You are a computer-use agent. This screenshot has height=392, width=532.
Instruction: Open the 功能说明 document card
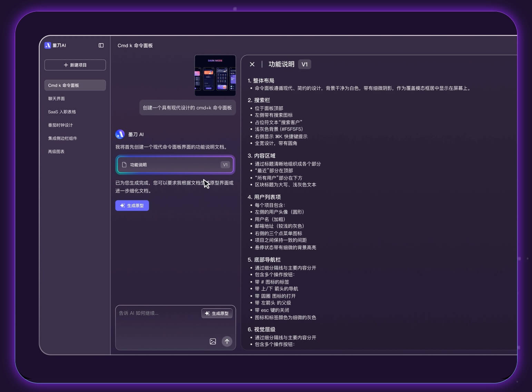[175, 165]
